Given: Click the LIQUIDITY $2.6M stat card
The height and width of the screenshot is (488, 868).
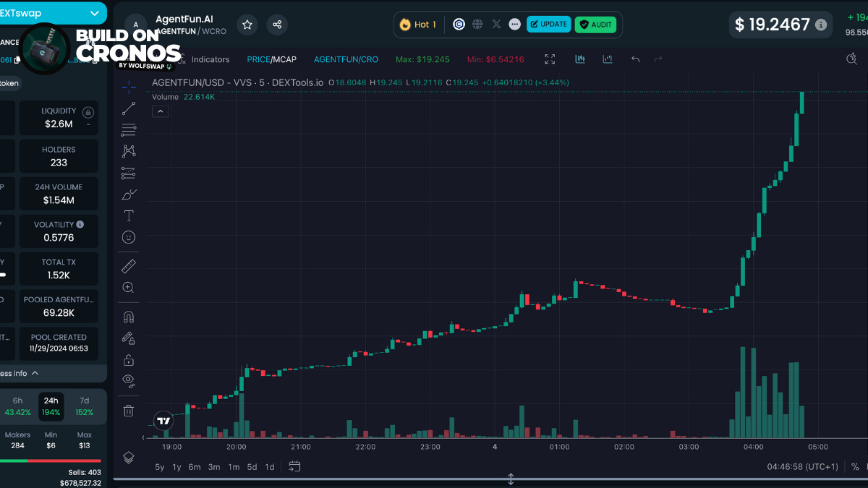Looking at the screenshot, I should point(59,118).
